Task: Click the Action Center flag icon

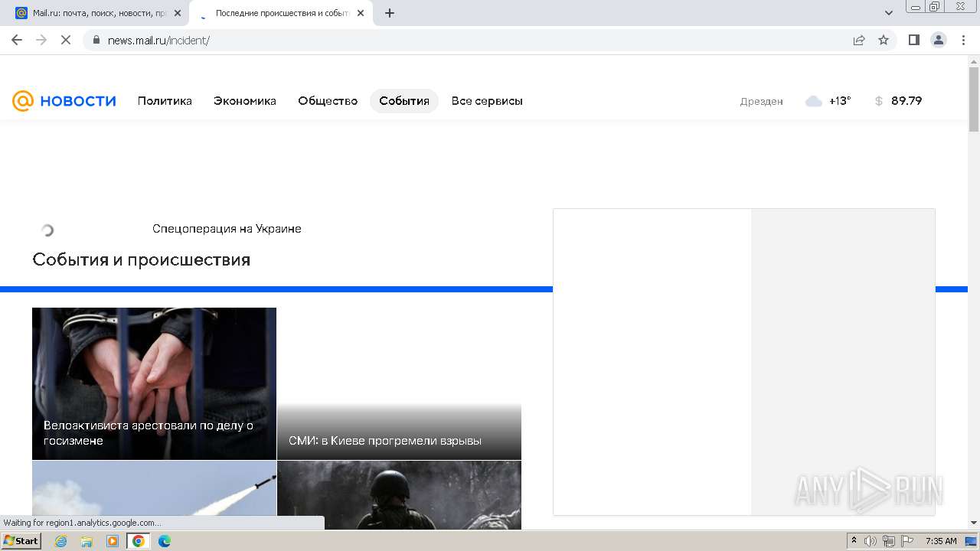Action: click(x=907, y=541)
